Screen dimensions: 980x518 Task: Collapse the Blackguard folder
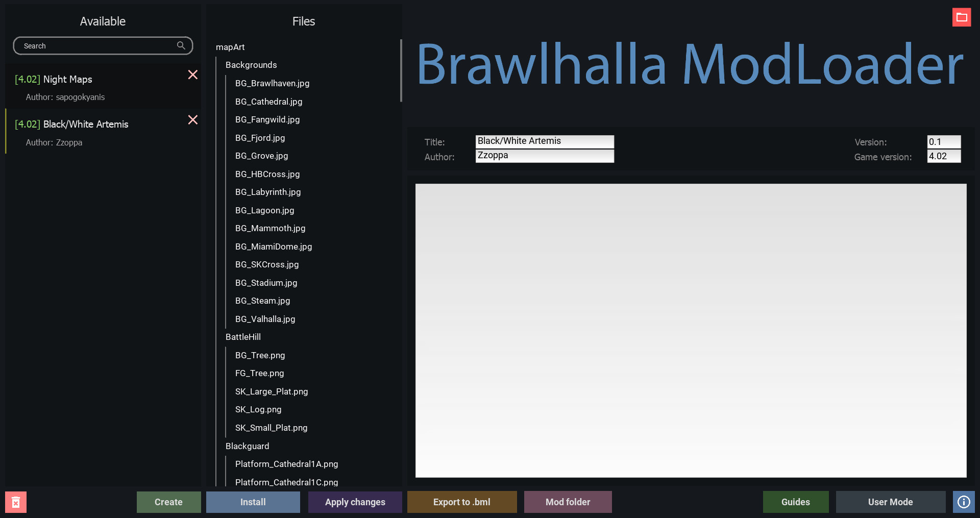coord(247,446)
